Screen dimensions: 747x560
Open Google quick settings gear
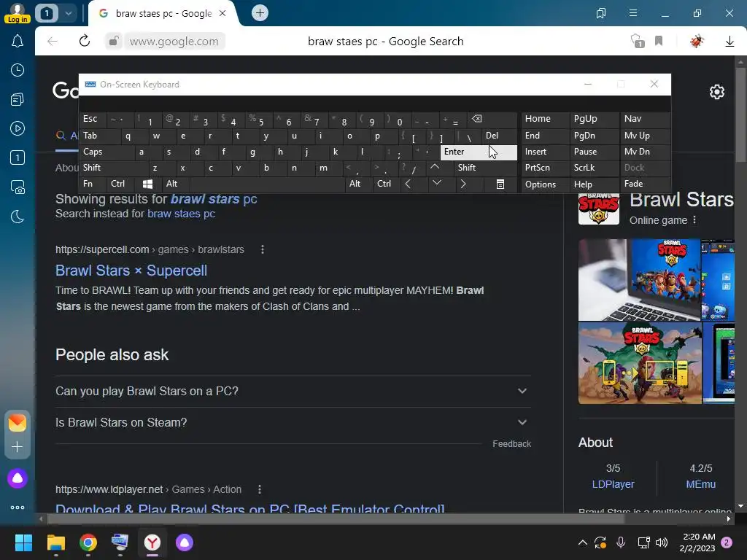717,91
